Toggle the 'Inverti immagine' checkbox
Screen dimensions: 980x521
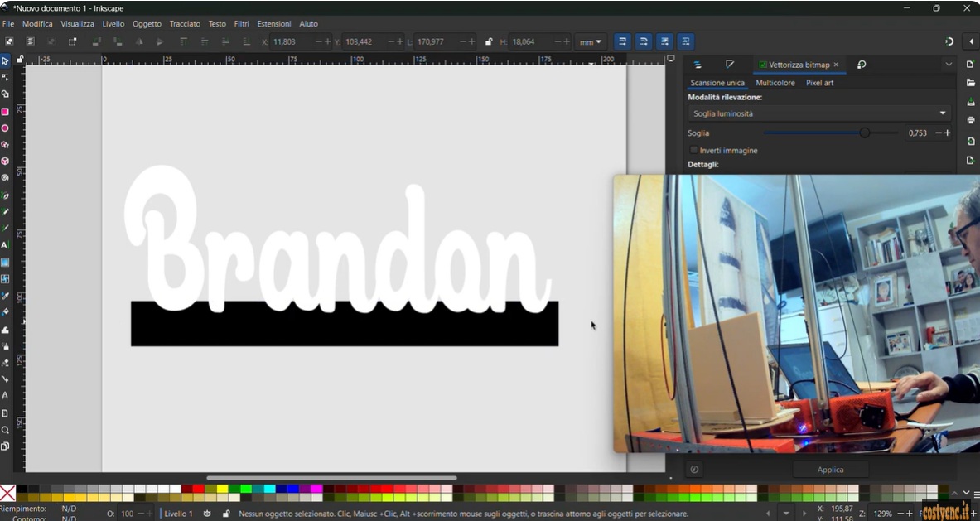tap(693, 150)
